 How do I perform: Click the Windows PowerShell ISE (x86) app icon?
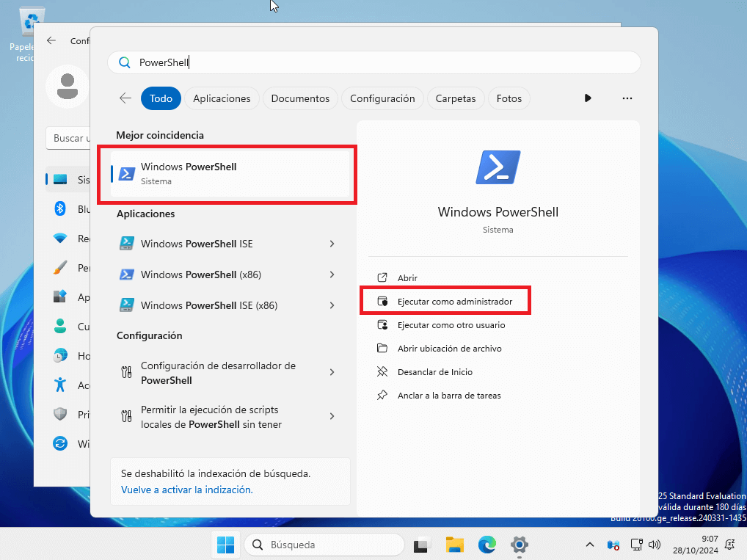pyautogui.click(x=126, y=305)
